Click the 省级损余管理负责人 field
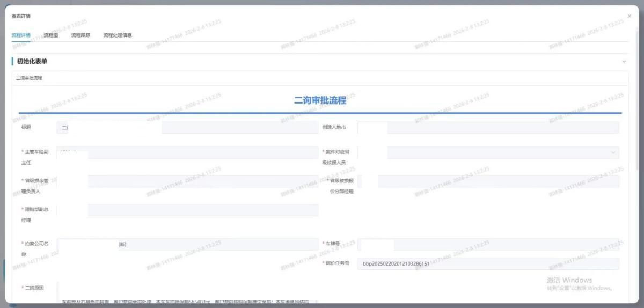Viewport: 644px width, 308px height. [x=187, y=181]
